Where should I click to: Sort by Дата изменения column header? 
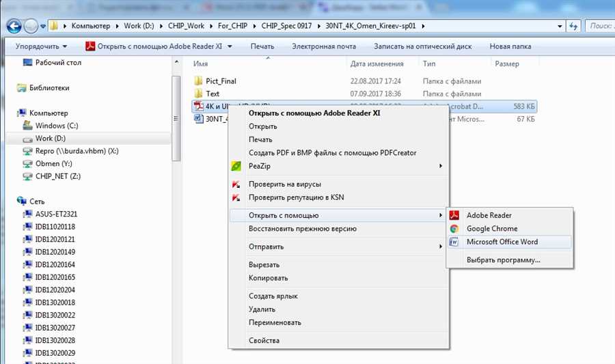pyautogui.click(x=377, y=64)
